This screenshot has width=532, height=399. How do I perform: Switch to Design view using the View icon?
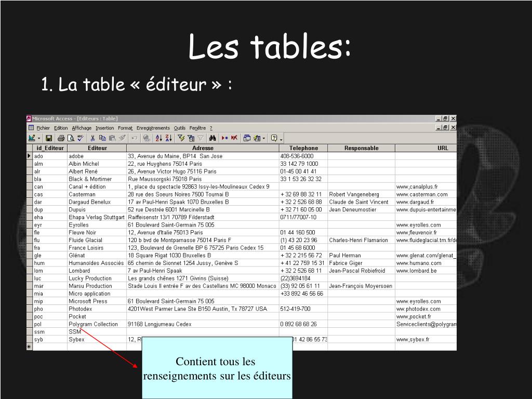pyautogui.click(x=32, y=138)
